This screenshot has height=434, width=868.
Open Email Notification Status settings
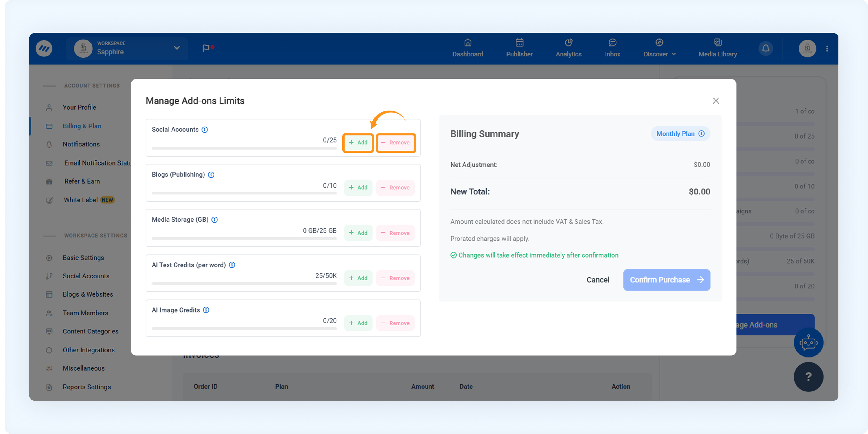(x=98, y=163)
